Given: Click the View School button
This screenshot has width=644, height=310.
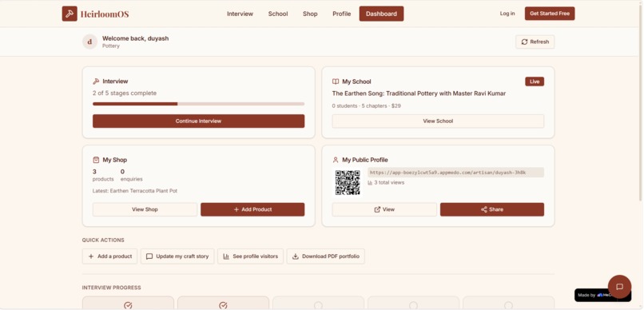Looking at the screenshot, I should (438, 121).
